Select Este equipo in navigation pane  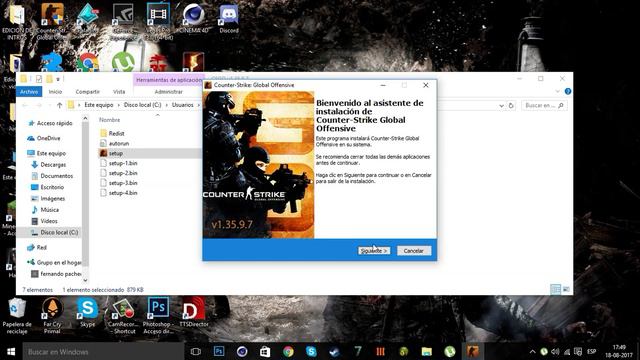tap(51, 153)
